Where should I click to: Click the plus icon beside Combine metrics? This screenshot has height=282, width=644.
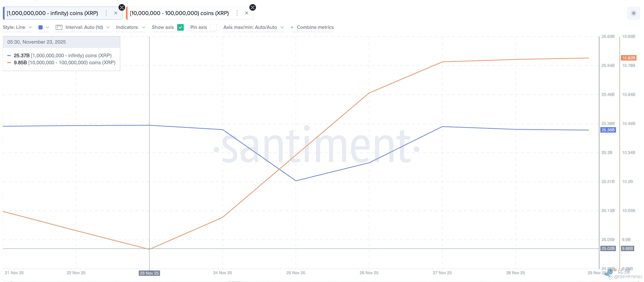coord(292,27)
